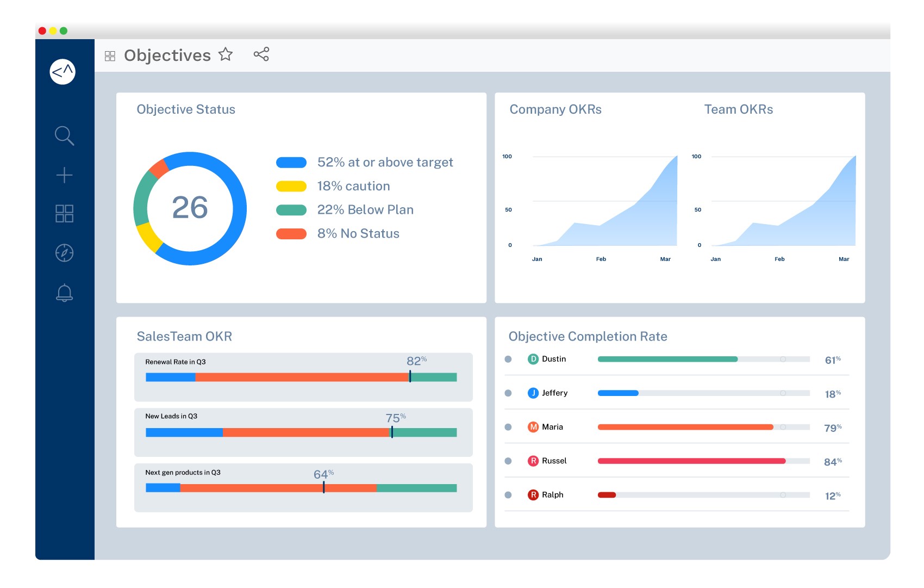Click the Next gen products progress bar
The width and height of the screenshot is (924, 588).
point(301,488)
